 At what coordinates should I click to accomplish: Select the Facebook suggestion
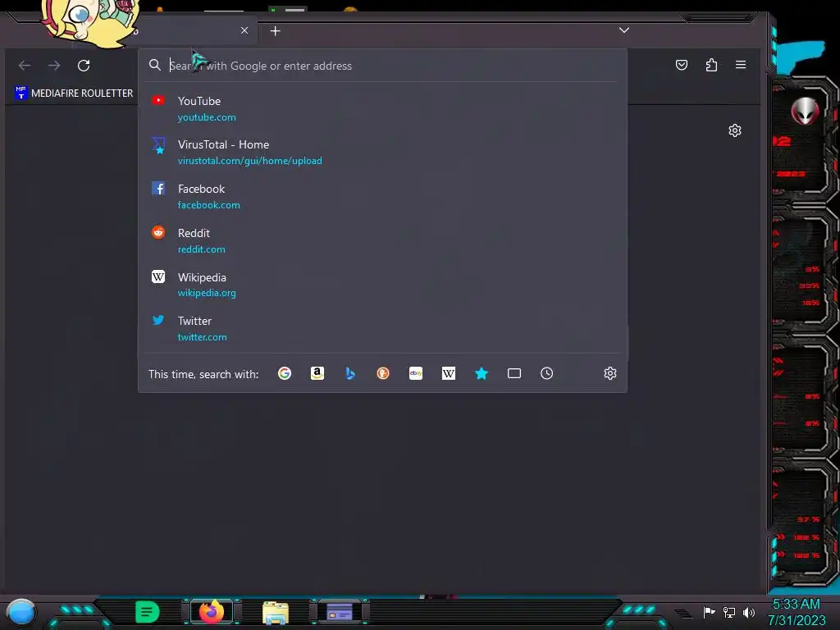point(382,197)
